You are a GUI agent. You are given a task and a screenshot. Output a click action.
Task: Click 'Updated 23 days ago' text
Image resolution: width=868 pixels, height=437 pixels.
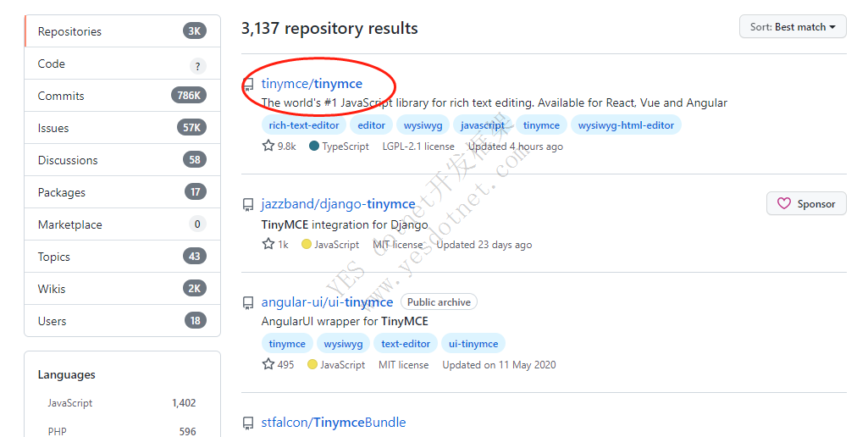[x=484, y=244]
